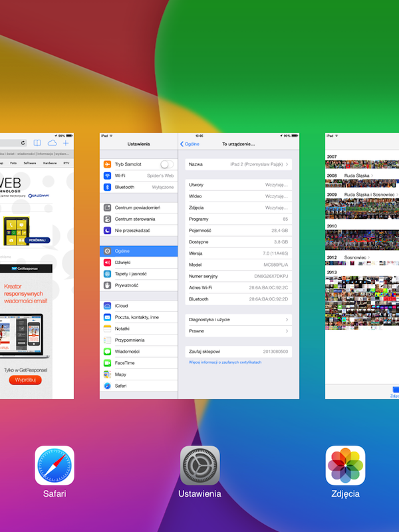The width and height of the screenshot is (399, 532).
Task: Toggle the Tryb Samolot switch
Action: click(167, 164)
